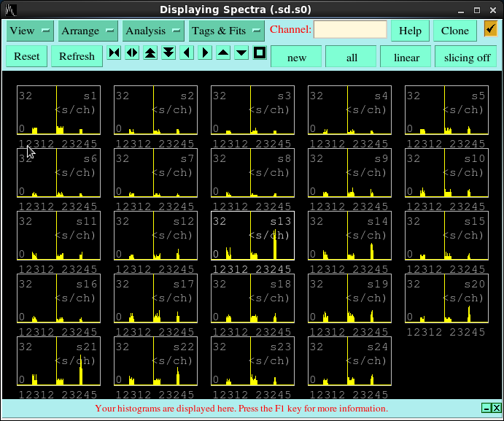The width and height of the screenshot is (504, 421).
Task: Click the red 'Channel:' label
Action: pyautogui.click(x=290, y=29)
